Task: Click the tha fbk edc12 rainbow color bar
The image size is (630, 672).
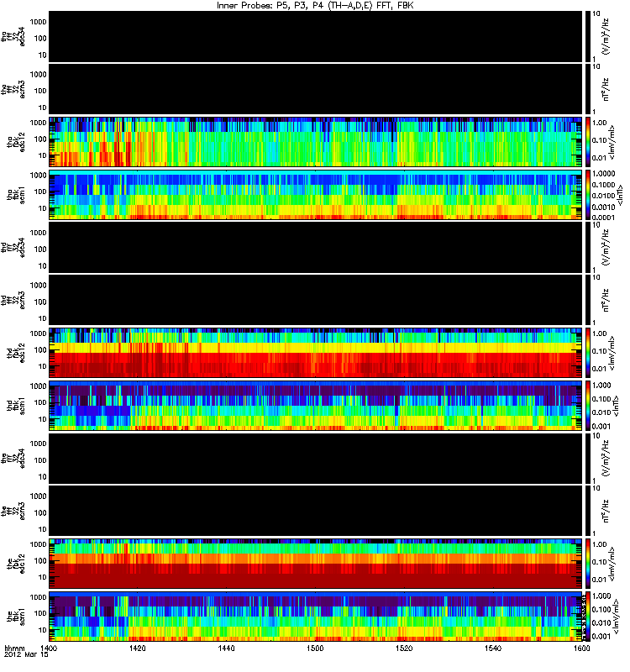Action: point(587,142)
